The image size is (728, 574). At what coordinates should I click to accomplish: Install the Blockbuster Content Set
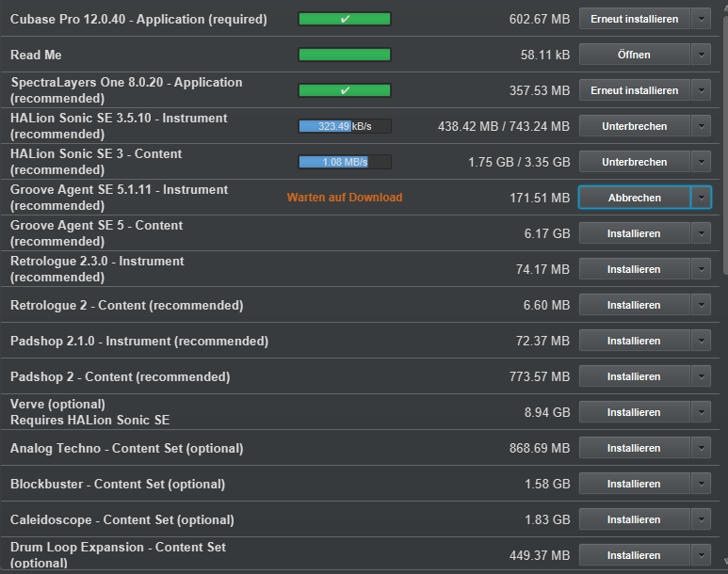(634, 484)
